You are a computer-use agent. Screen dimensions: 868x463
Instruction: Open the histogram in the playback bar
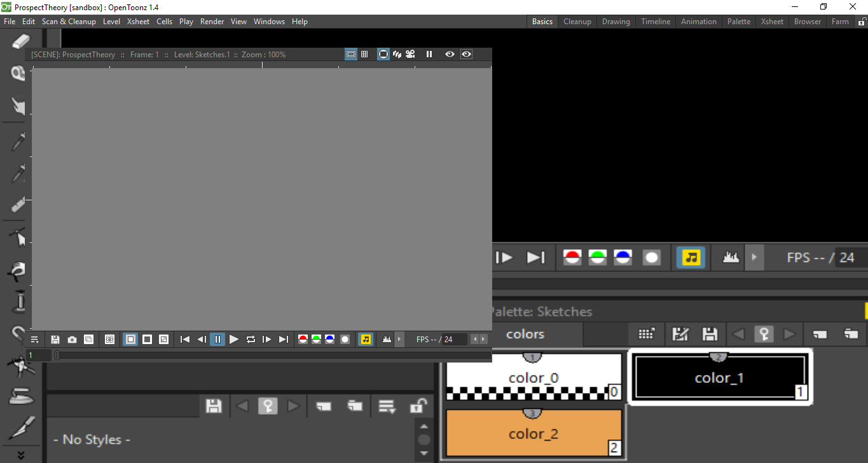pyautogui.click(x=387, y=339)
